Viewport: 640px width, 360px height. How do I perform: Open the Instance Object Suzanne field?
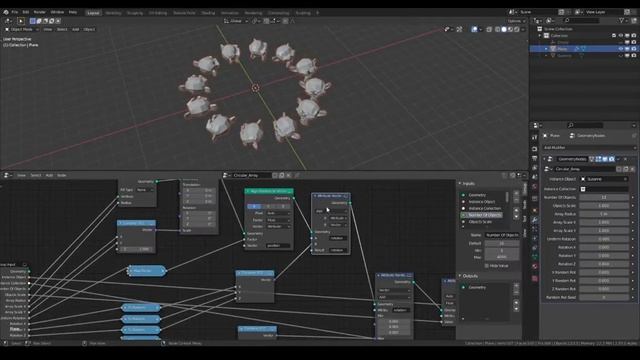pos(604,179)
